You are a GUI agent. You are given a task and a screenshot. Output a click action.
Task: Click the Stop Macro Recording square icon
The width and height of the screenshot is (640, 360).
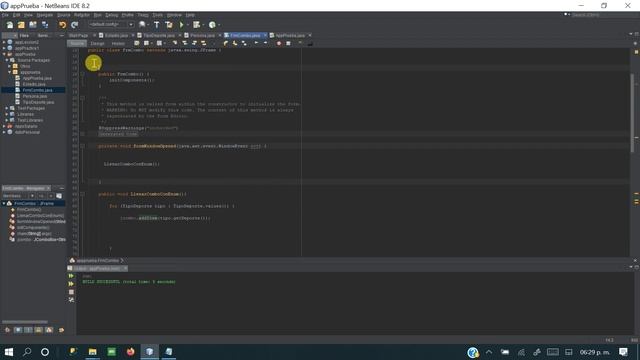(288, 43)
